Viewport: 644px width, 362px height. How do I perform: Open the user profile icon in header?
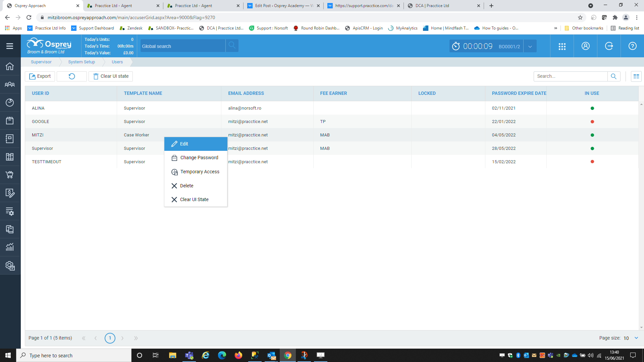point(585,46)
